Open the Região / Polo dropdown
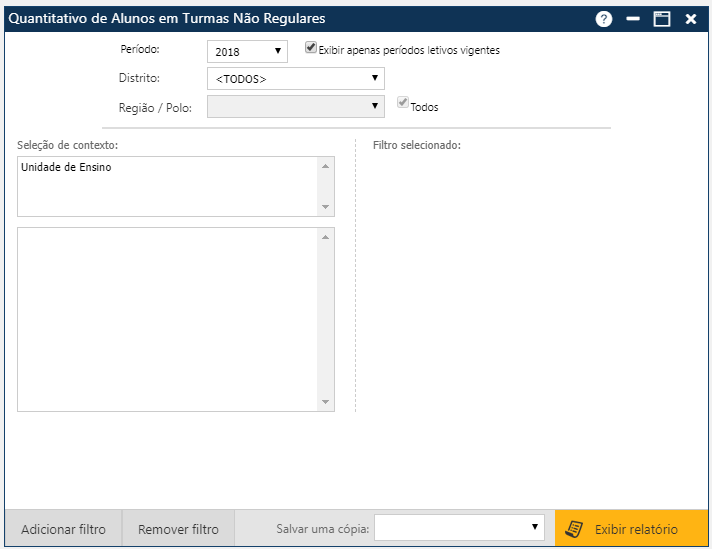 coord(295,106)
